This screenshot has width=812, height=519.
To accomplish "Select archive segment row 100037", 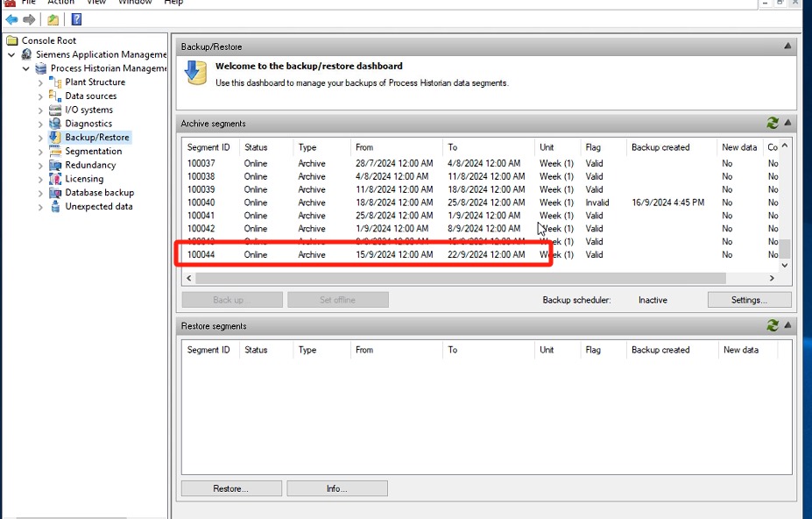I will click(x=481, y=163).
